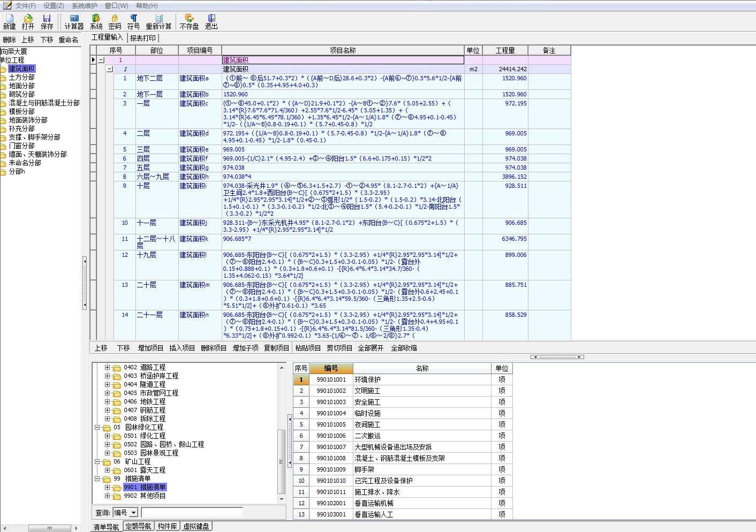
Task: Click the 增加项目 button
Action: pyautogui.click(x=150, y=348)
